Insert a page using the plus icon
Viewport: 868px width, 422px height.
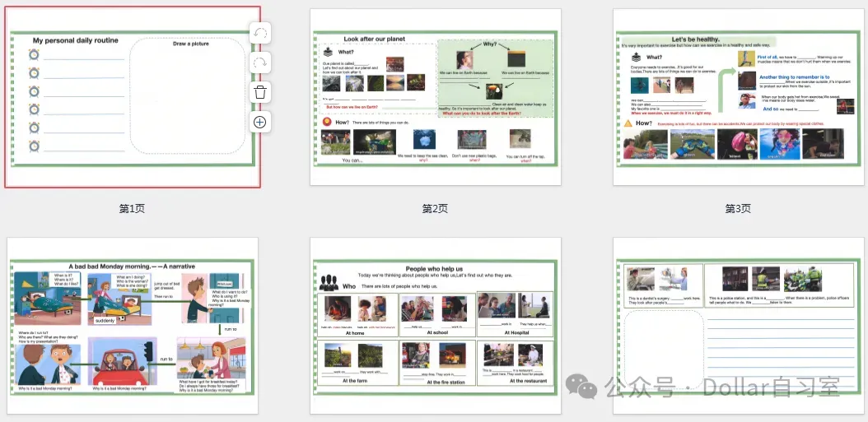(259, 122)
